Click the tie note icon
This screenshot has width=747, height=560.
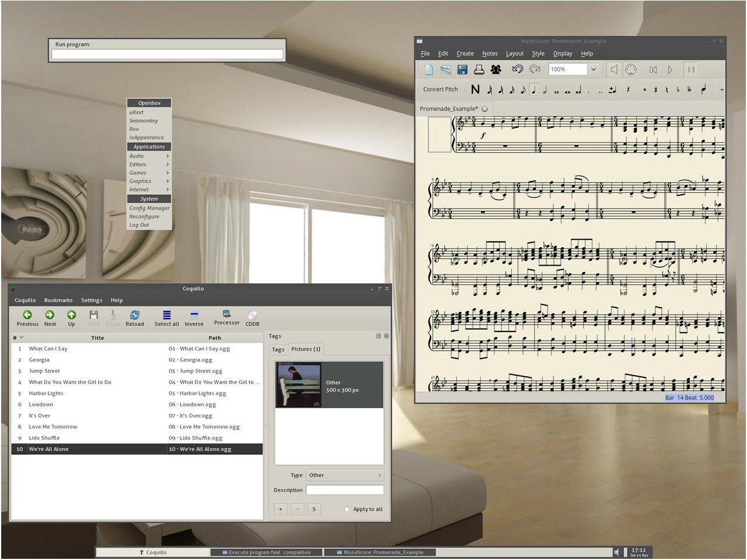(612, 90)
